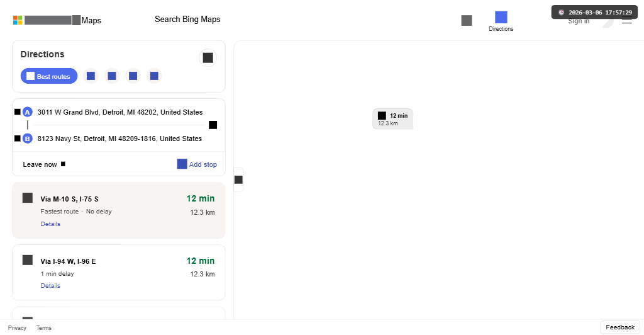Collapse the side panel with the map edge arrow
The width and height of the screenshot is (644, 335).
pyautogui.click(x=238, y=179)
